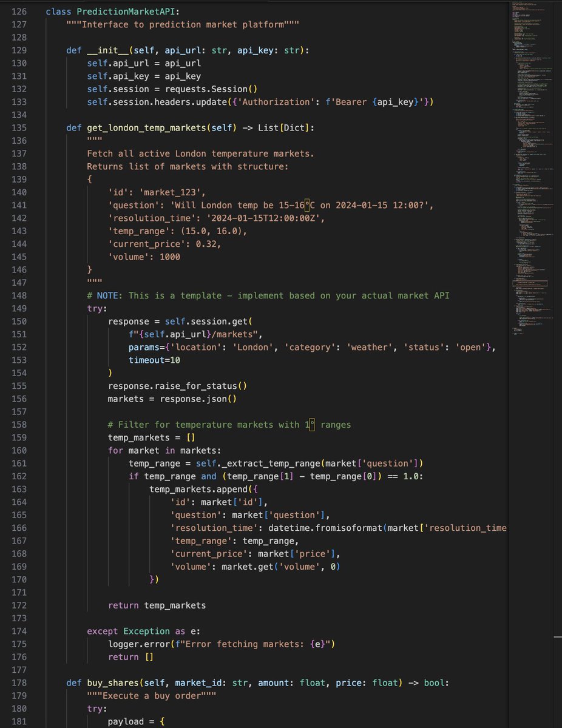Click the 0.32 current_price value

tap(206, 245)
